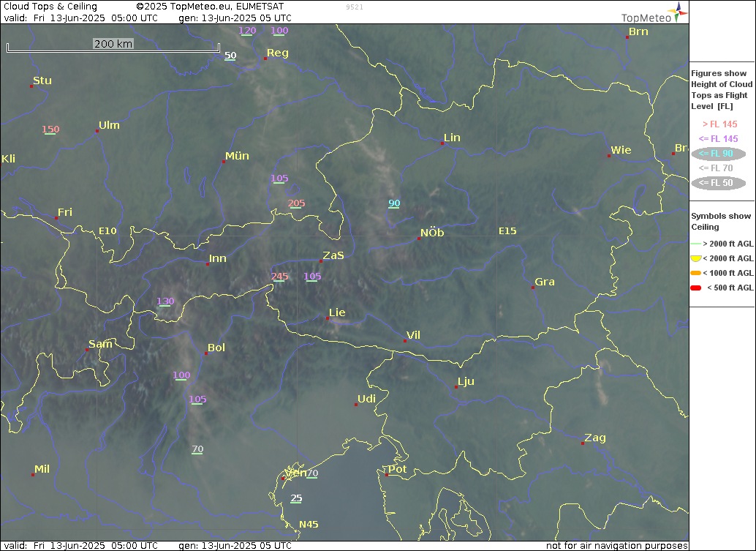Click the top 'gen: 13-Jun-2025 05 UTC' text
This screenshot has width=756, height=551.
235,18
